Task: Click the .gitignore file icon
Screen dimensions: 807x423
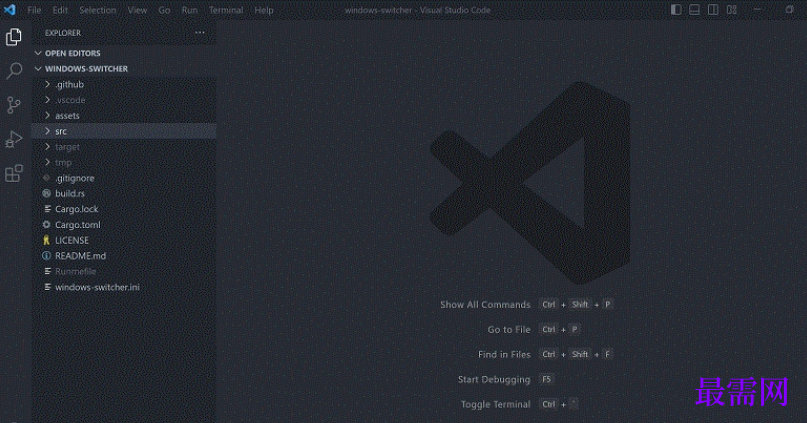Action: tap(47, 178)
